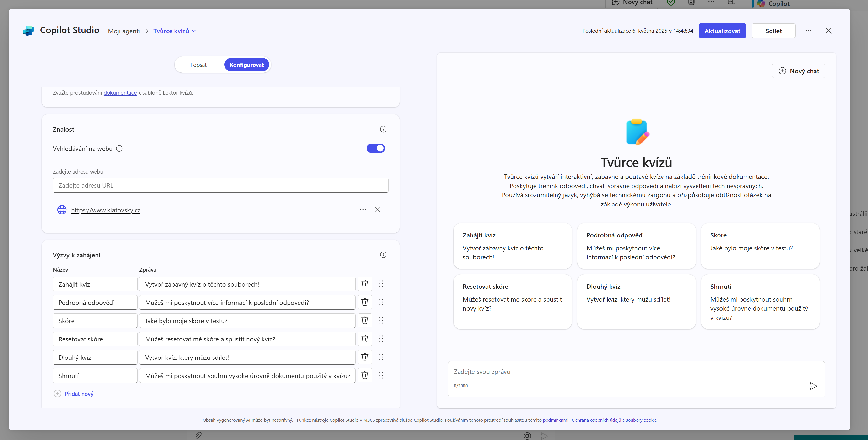Click the Sdílet button
The width and height of the screenshot is (868, 440).
(x=773, y=31)
